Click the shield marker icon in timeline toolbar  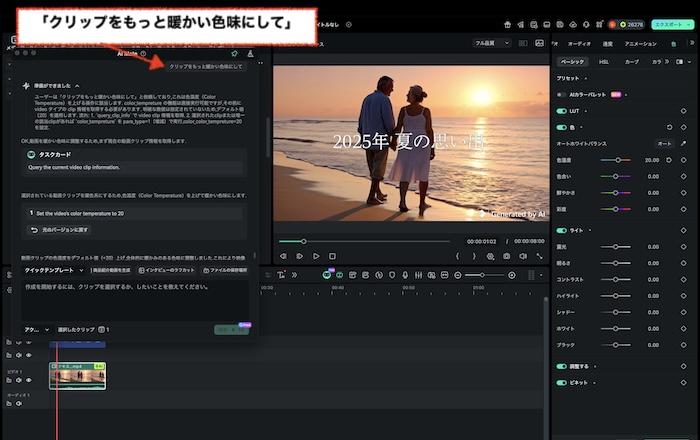click(392, 275)
